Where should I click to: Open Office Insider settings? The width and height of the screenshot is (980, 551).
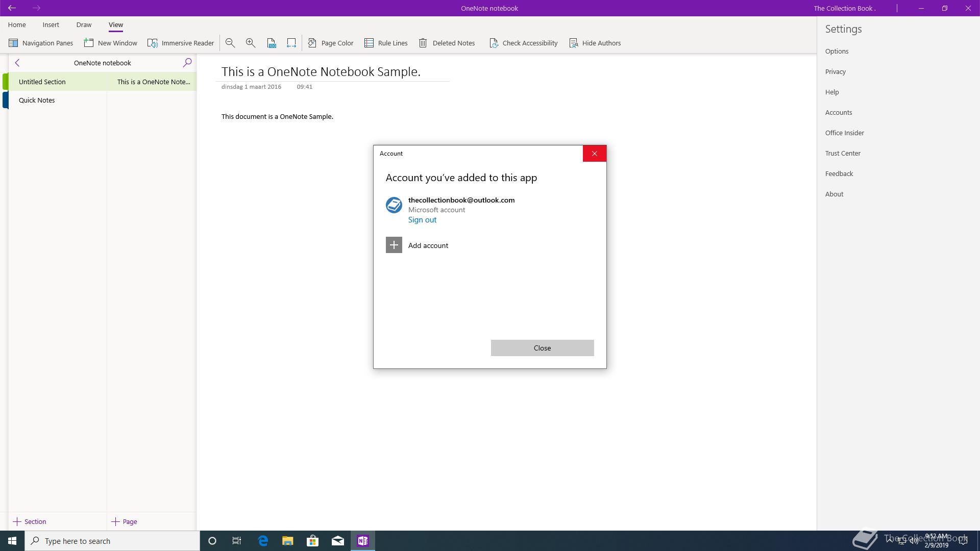point(845,133)
